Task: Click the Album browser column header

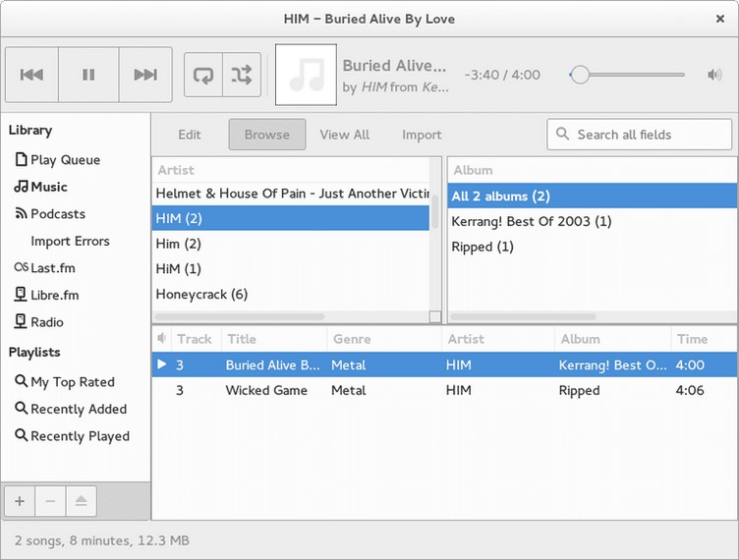Action: point(593,170)
